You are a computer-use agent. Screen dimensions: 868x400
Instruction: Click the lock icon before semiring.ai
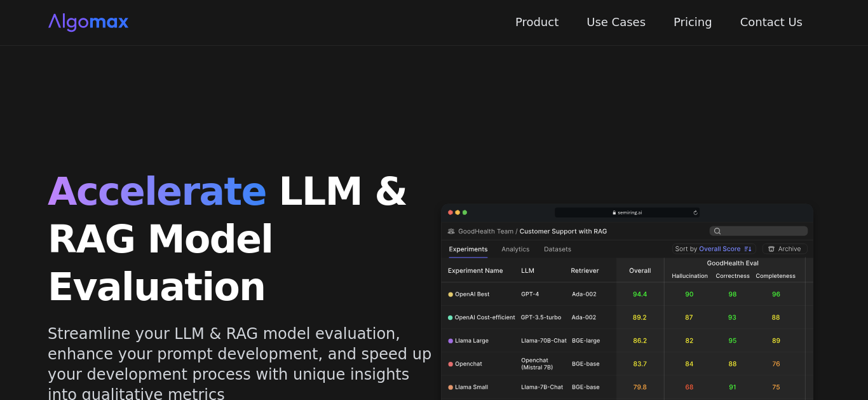point(614,212)
